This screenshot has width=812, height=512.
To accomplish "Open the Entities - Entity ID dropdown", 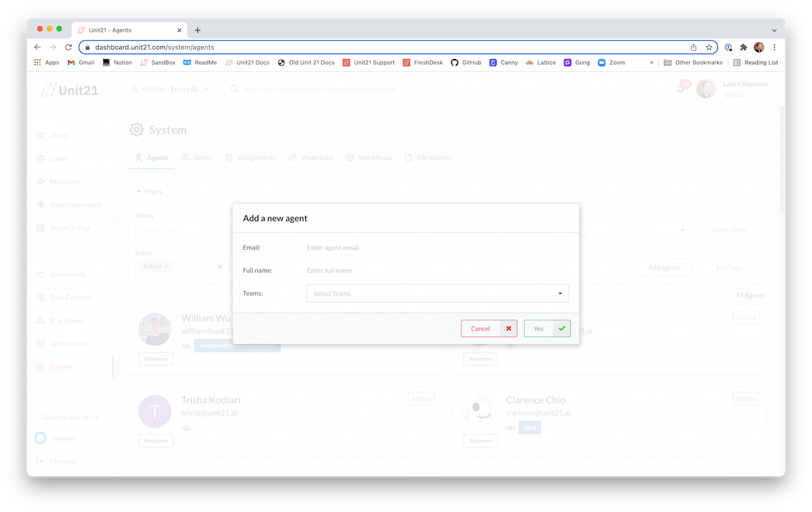I will [x=170, y=89].
